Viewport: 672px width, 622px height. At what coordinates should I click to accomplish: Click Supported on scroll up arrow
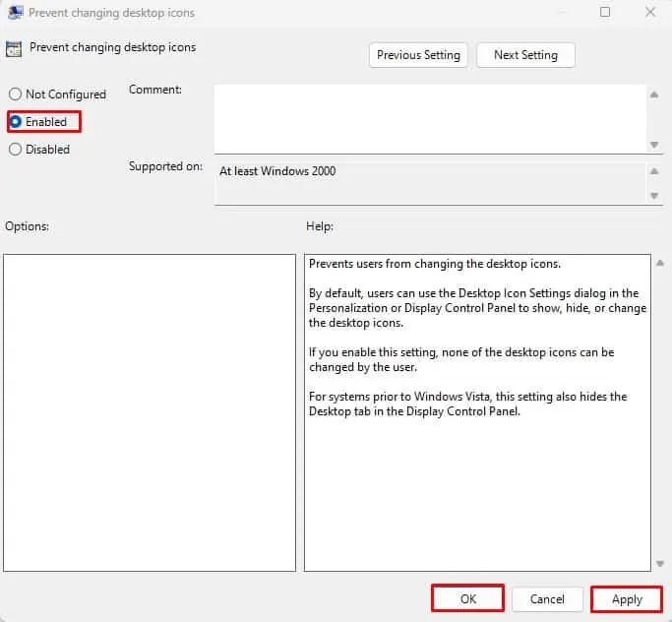pyautogui.click(x=654, y=171)
